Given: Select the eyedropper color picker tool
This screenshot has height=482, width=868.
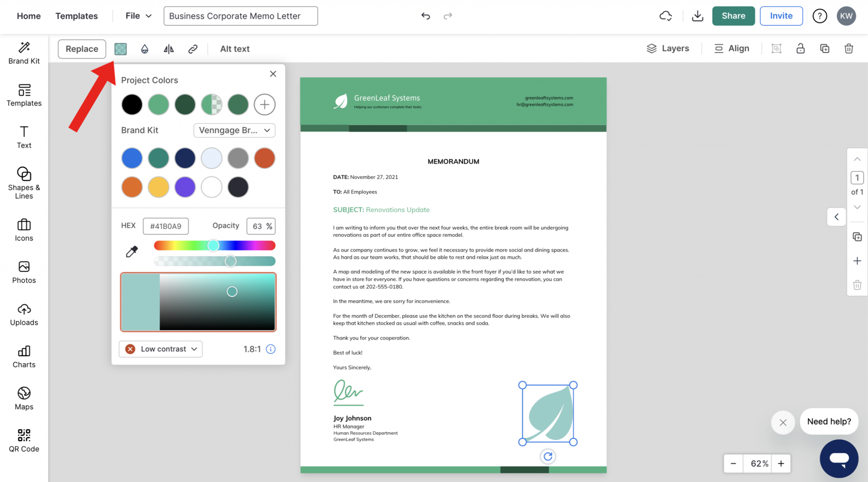Looking at the screenshot, I should pyautogui.click(x=131, y=251).
